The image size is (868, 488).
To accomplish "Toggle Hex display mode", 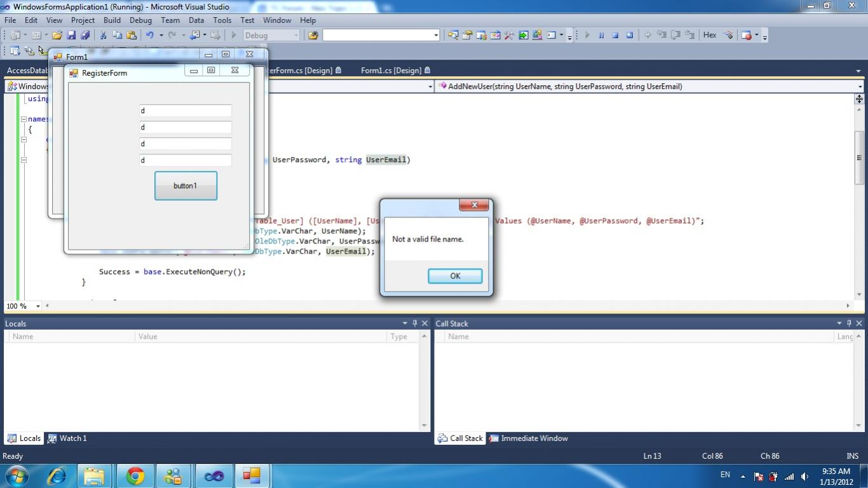I will pos(710,36).
